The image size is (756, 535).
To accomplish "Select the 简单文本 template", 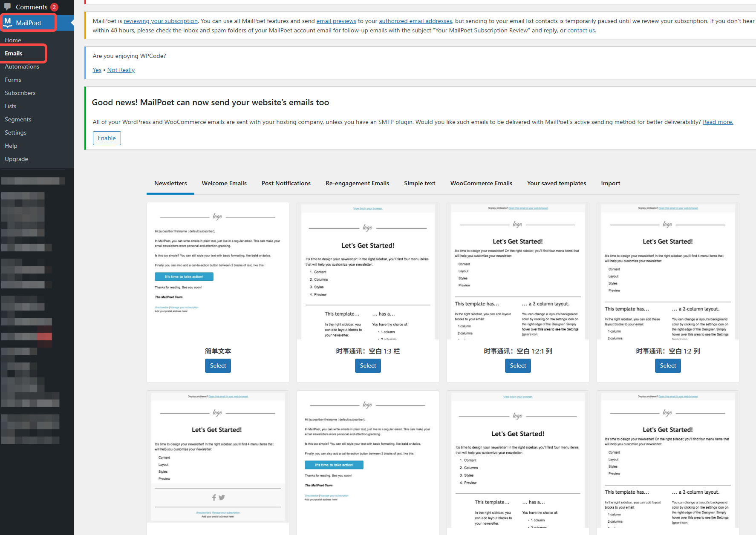I will tap(218, 365).
